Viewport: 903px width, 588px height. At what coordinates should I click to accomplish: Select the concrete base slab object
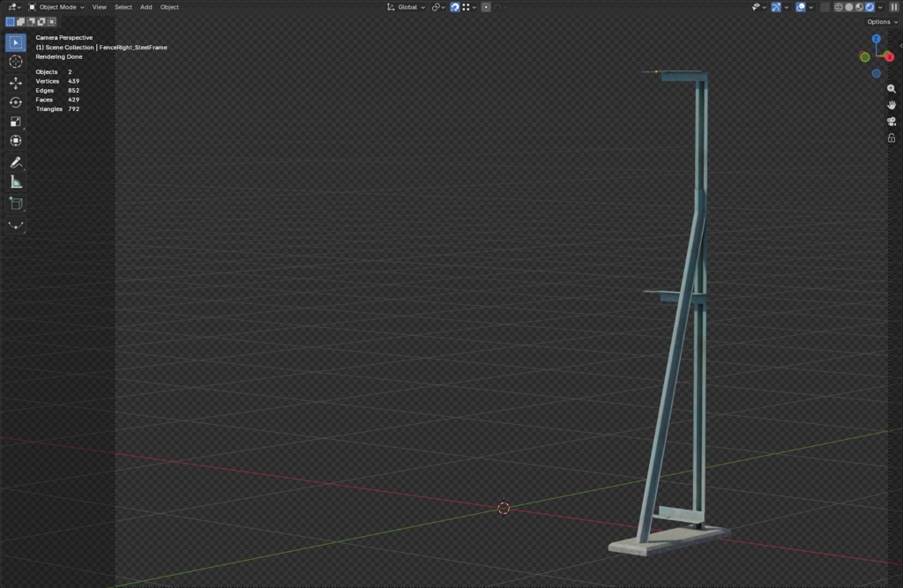pos(668,540)
